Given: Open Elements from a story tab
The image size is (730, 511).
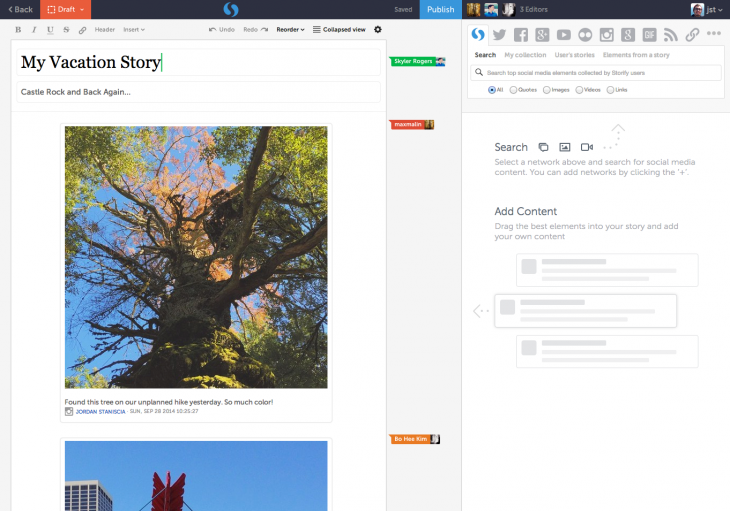Looking at the screenshot, I should (636, 55).
